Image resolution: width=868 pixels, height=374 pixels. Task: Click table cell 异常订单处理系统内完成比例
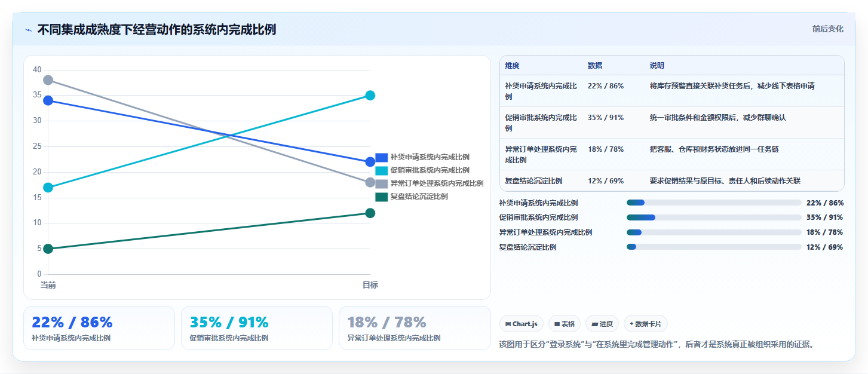541,155
